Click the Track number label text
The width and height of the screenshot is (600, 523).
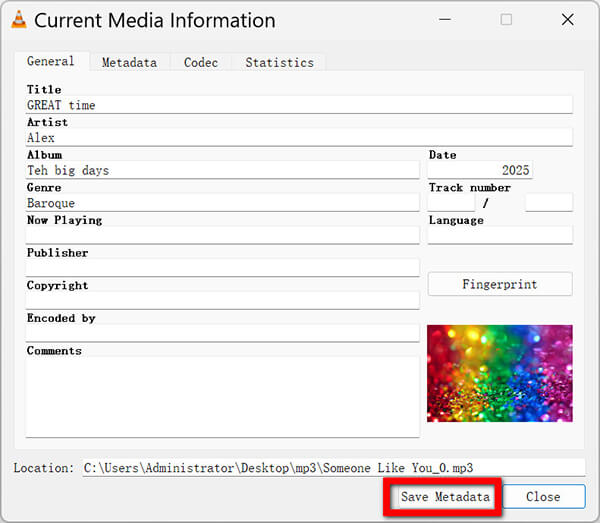click(470, 187)
